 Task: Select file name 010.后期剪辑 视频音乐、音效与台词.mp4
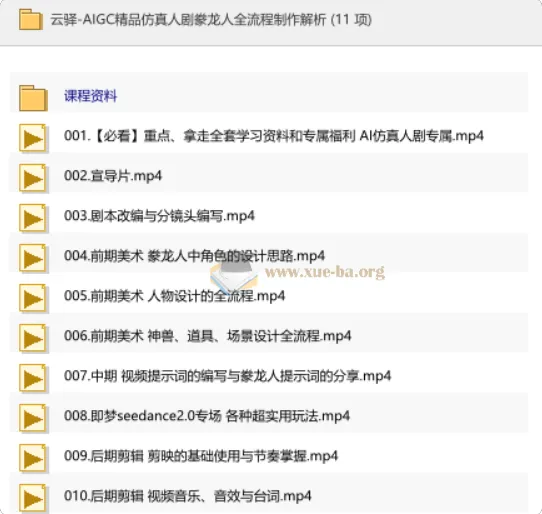coord(188,496)
